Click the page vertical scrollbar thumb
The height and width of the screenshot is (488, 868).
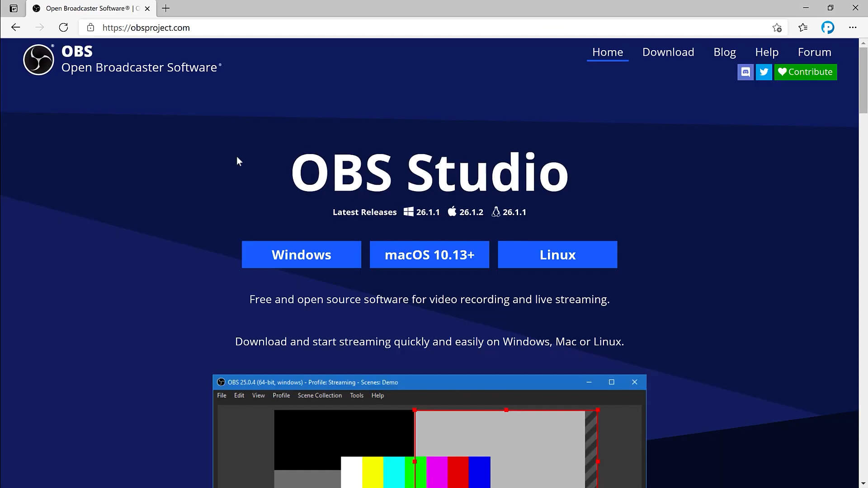(x=863, y=80)
